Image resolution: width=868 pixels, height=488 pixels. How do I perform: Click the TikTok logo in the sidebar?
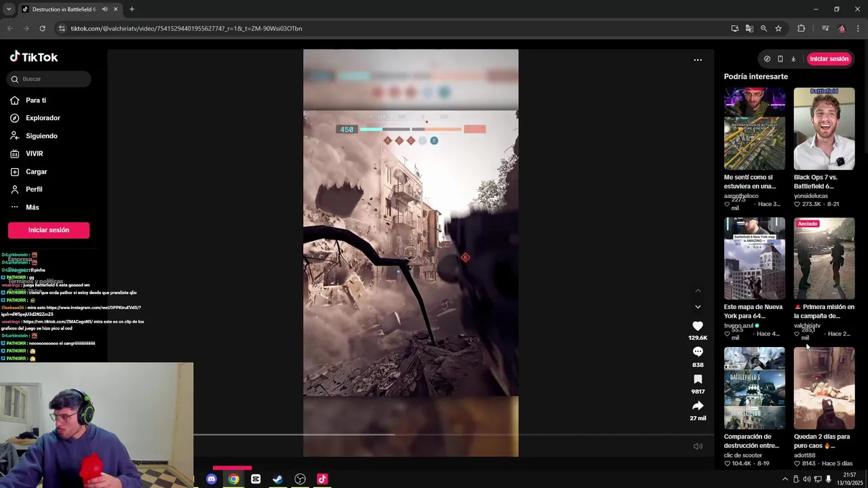[x=34, y=58]
